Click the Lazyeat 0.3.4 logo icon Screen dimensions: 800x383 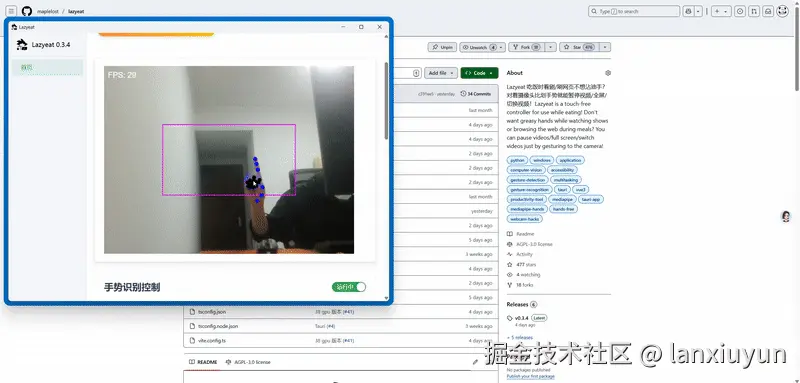click(22, 45)
